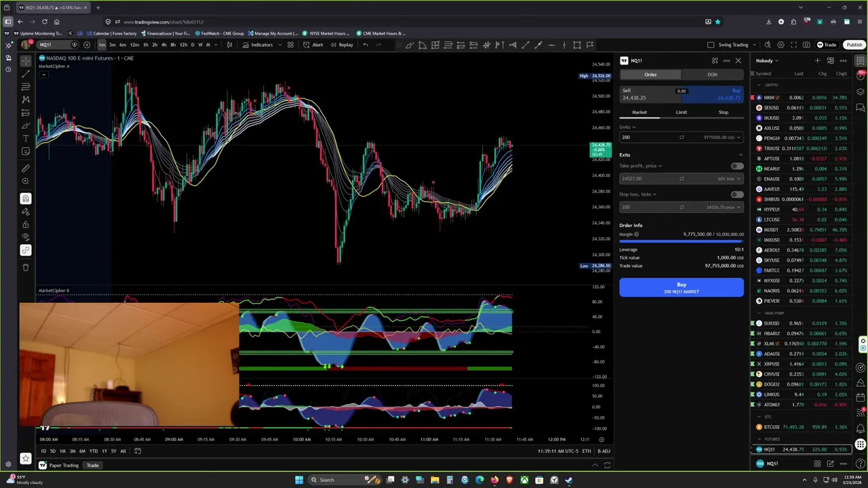Viewport: 868px width, 488px height.
Task: Toggle magnet mode for drawings
Action: (x=26, y=199)
